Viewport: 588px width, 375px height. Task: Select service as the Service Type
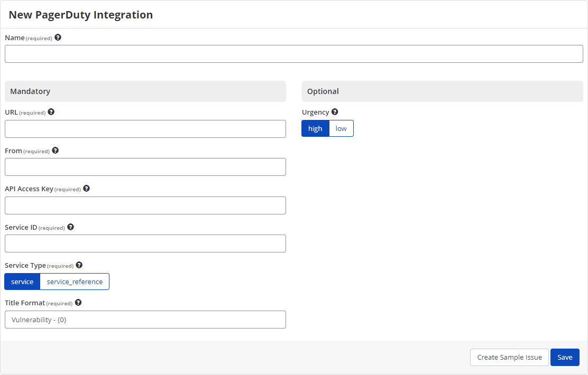[x=22, y=281]
